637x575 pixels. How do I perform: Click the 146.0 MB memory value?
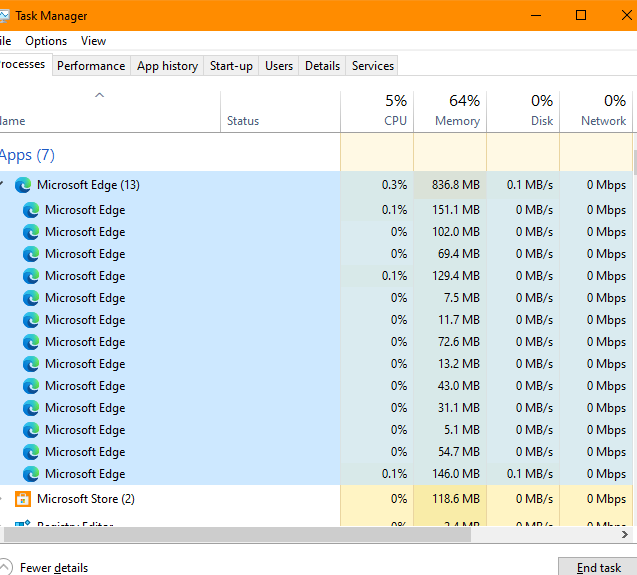tap(456, 473)
